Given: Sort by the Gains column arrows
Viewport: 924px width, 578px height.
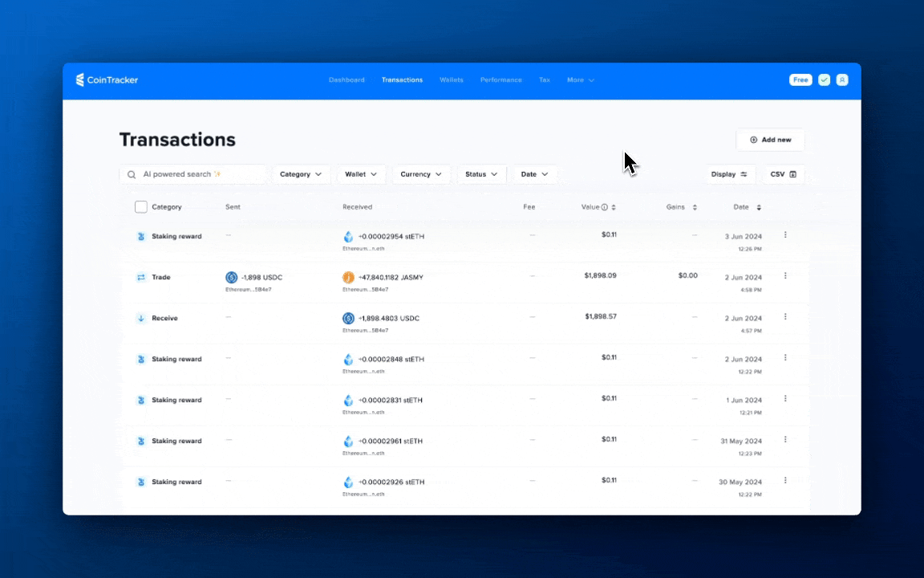Looking at the screenshot, I should pos(695,207).
